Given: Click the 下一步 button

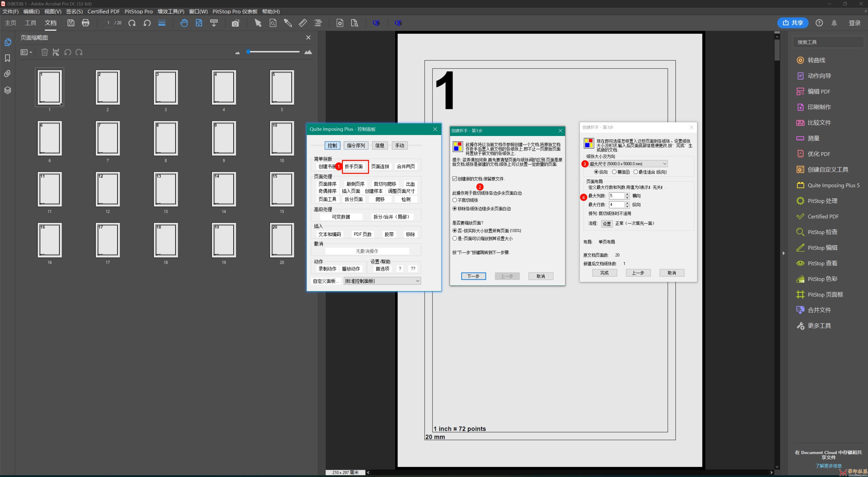Looking at the screenshot, I should (x=473, y=276).
